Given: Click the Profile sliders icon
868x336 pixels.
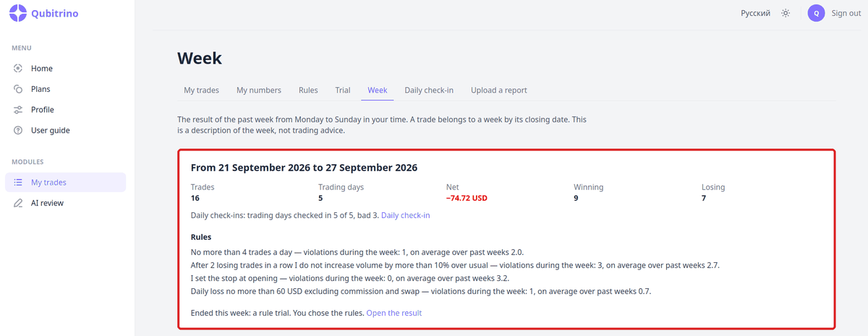Looking at the screenshot, I should 18,110.
